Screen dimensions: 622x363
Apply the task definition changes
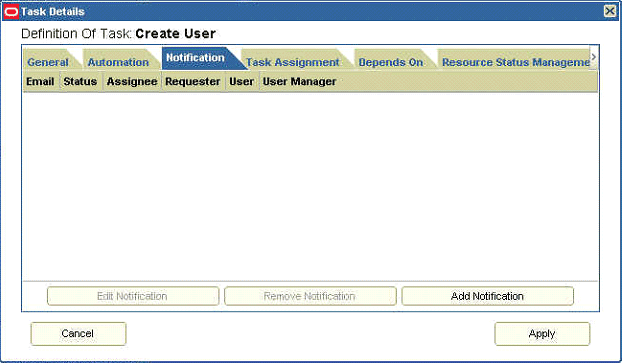542,334
